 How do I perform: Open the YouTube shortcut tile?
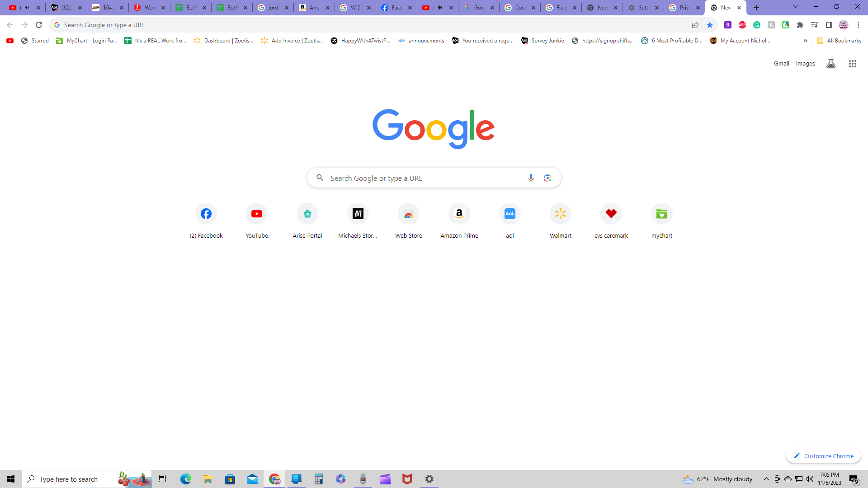257,221
